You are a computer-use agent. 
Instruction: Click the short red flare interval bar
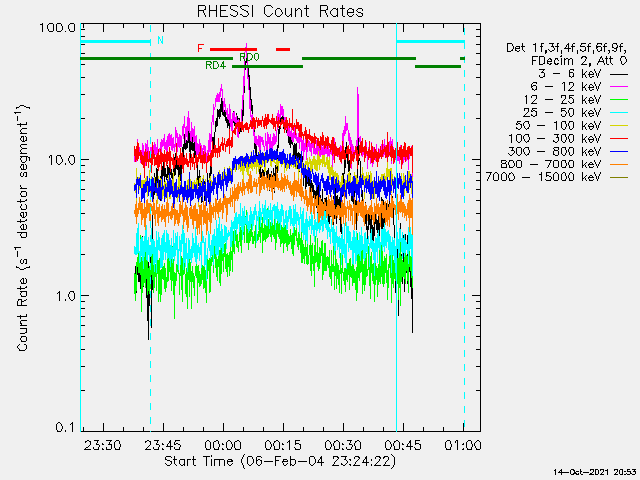(x=283, y=49)
